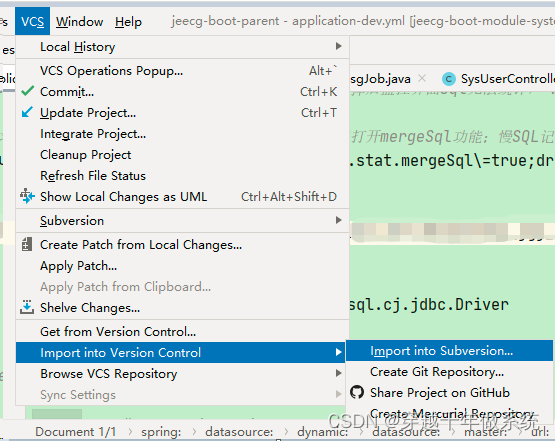Image resolution: width=555 pixels, height=441 pixels.
Task: Select Import into Subversion option
Action: click(449, 351)
